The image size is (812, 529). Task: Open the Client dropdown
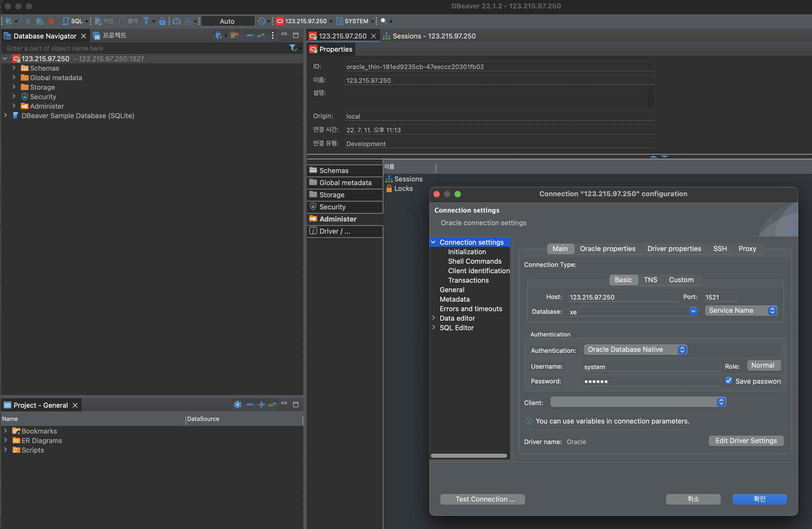click(638, 402)
